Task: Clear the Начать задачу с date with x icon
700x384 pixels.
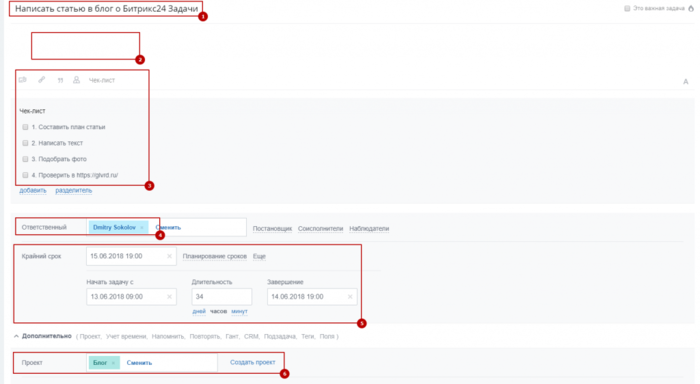Action: [169, 297]
